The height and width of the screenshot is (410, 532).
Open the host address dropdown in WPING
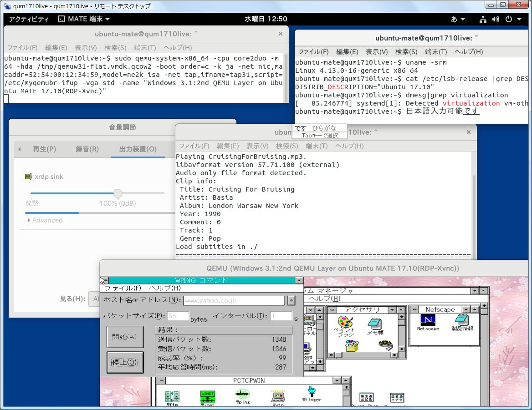point(292,300)
